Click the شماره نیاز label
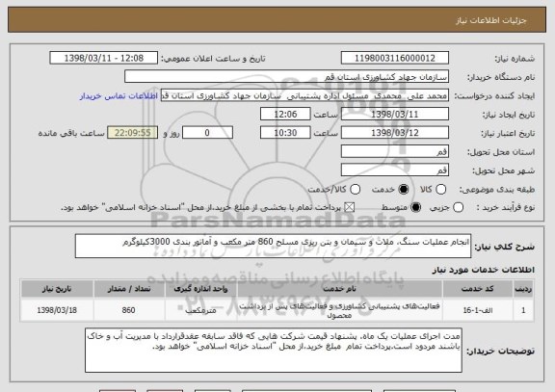 515,59
